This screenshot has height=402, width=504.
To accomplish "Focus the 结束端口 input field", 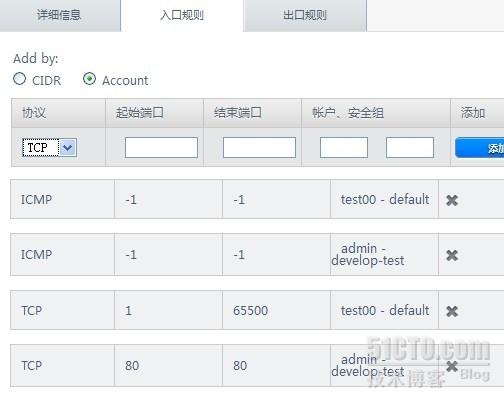I will 259,147.
